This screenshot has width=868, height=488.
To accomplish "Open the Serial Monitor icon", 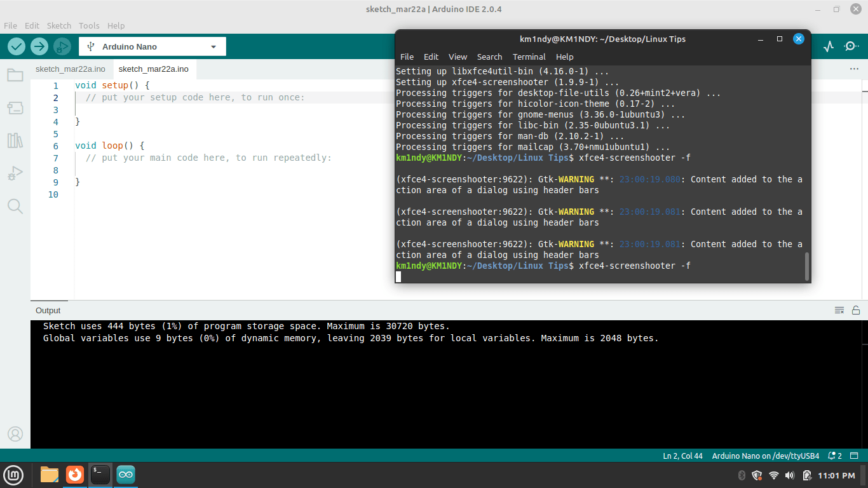I will click(x=851, y=46).
